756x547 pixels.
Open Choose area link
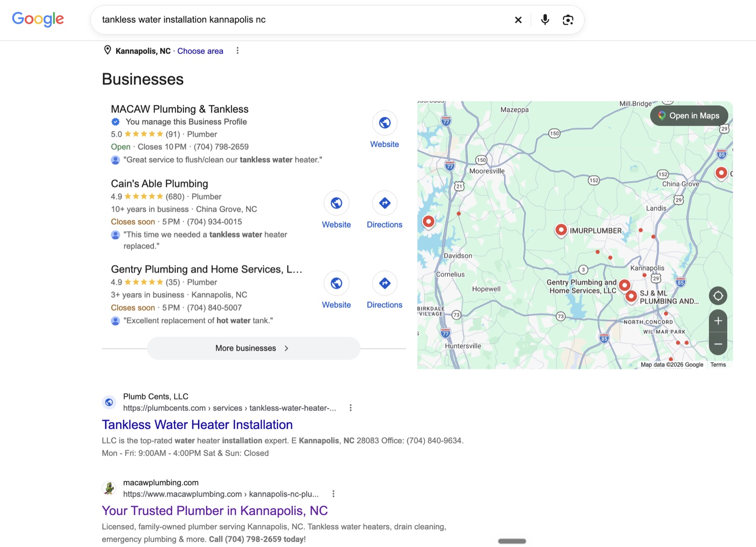(200, 51)
